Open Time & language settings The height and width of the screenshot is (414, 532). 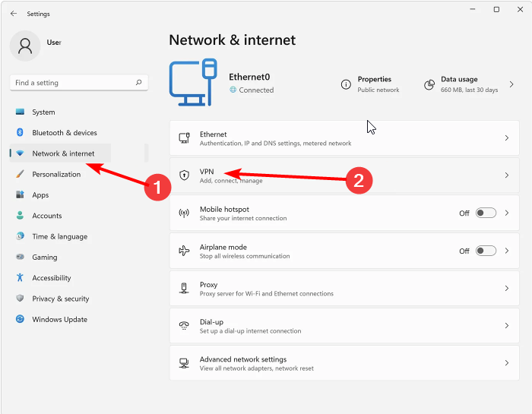click(60, 236)
